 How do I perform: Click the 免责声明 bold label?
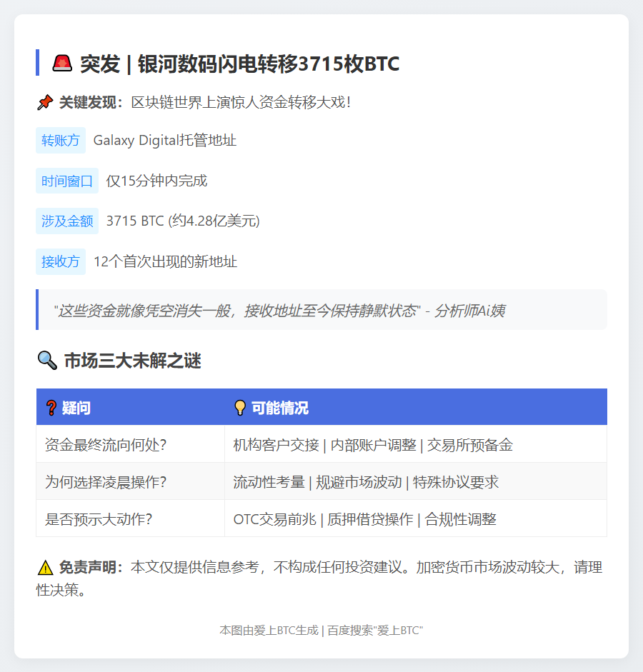[91, 568]
